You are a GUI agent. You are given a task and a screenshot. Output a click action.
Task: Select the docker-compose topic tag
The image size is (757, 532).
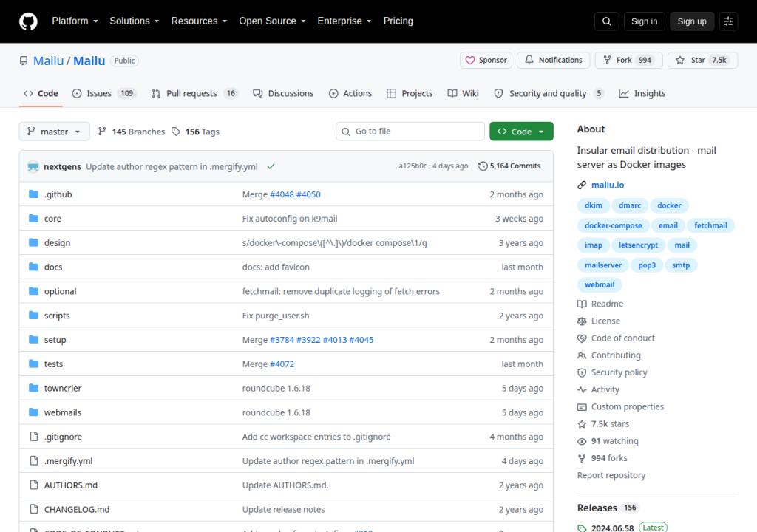(613, 225)
